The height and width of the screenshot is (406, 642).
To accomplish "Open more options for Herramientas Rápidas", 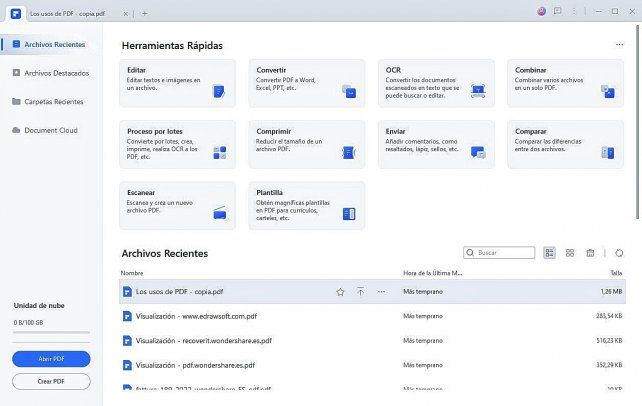I will click(x=619, y=45).
